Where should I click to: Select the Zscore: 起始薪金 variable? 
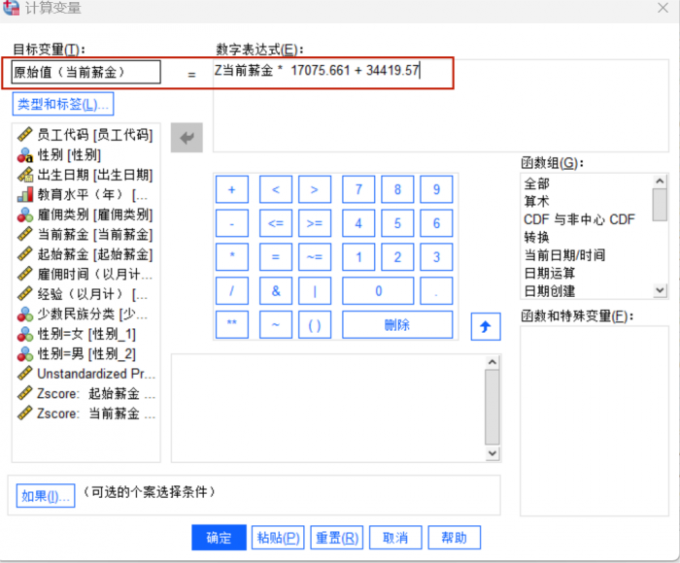[x=86, y=393]
